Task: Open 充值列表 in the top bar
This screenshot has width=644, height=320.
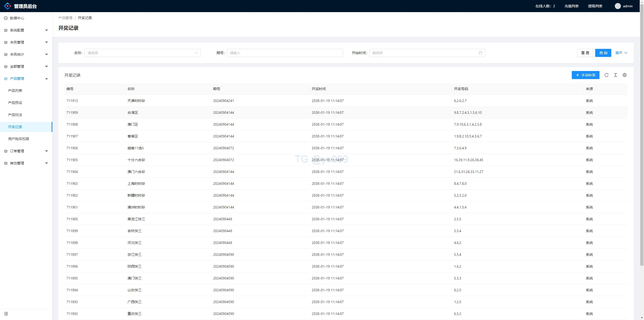Action: point(571,6)
